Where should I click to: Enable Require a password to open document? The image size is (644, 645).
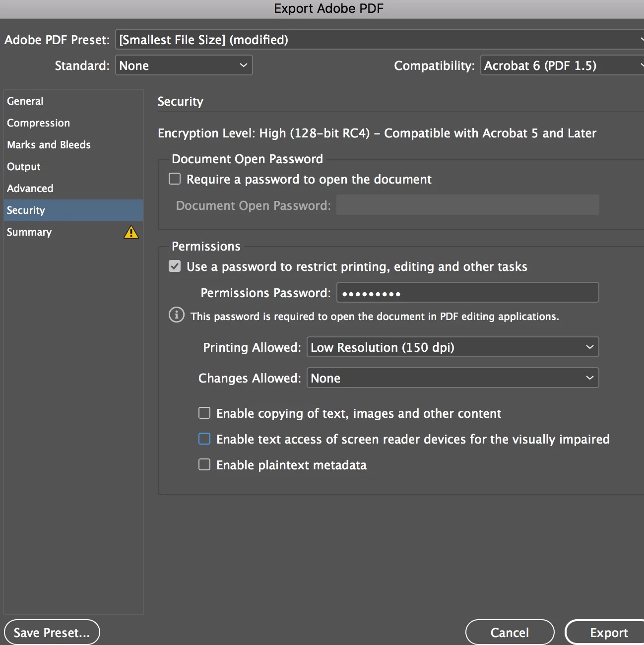pos(175,179)
